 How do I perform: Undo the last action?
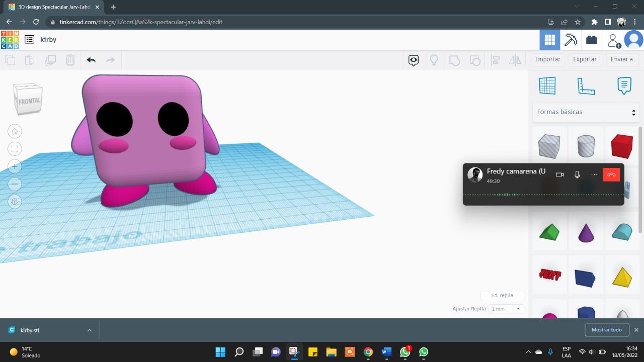[x=91, y=60]
